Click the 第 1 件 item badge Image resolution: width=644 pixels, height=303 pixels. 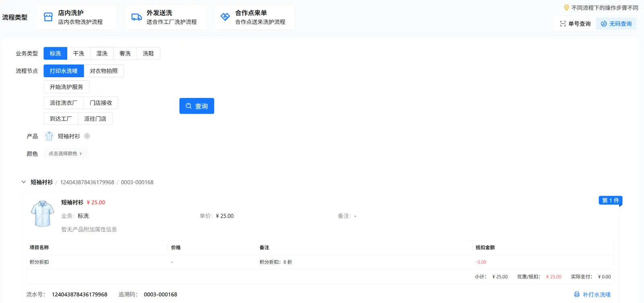click(611, 201)
